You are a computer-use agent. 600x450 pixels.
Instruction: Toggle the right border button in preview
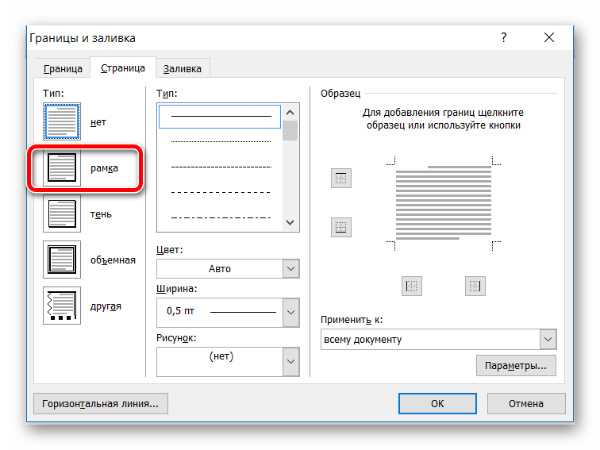(475, 286)
